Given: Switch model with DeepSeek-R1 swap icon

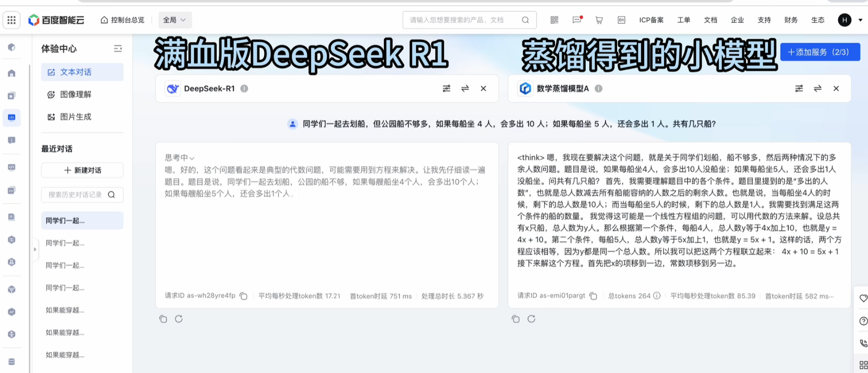Looking at the screenshot, I should (465, 89).
